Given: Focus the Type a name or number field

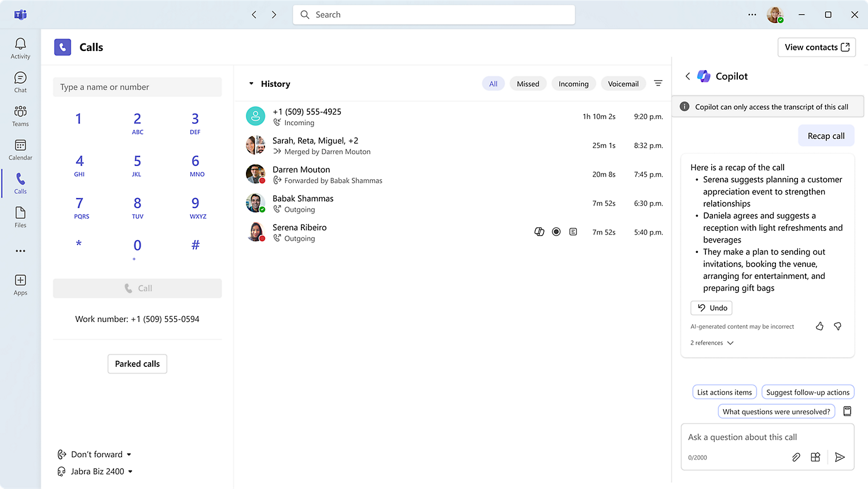Looking at the screenshot, I should (137, 87).
